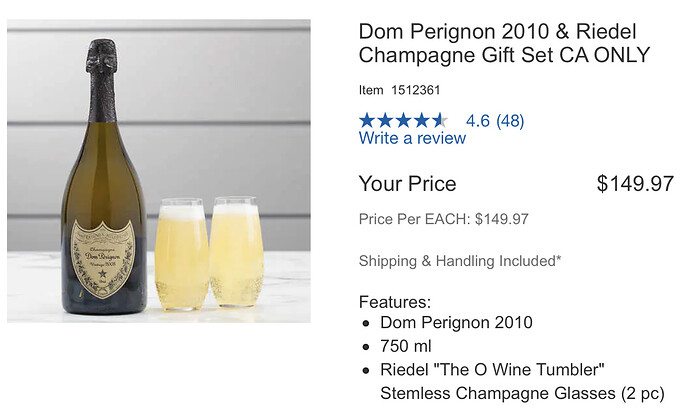Click the Dom Perignon 2010 feature bullet
The width and height of the screenshot is (690, 414).
coord(456,322)
